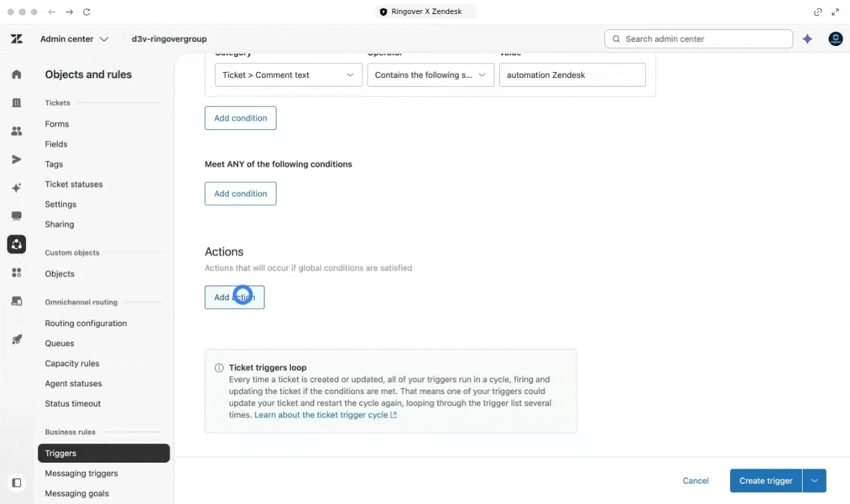This screenshot has width=850, height=504.
Task: Click the Zendesk logo icon
Action: pos(17,39)
